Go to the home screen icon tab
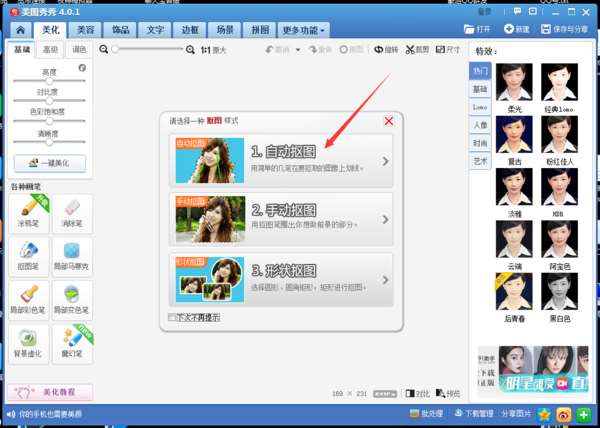Screen dimensions: 600x428 (x=21, y=30)
